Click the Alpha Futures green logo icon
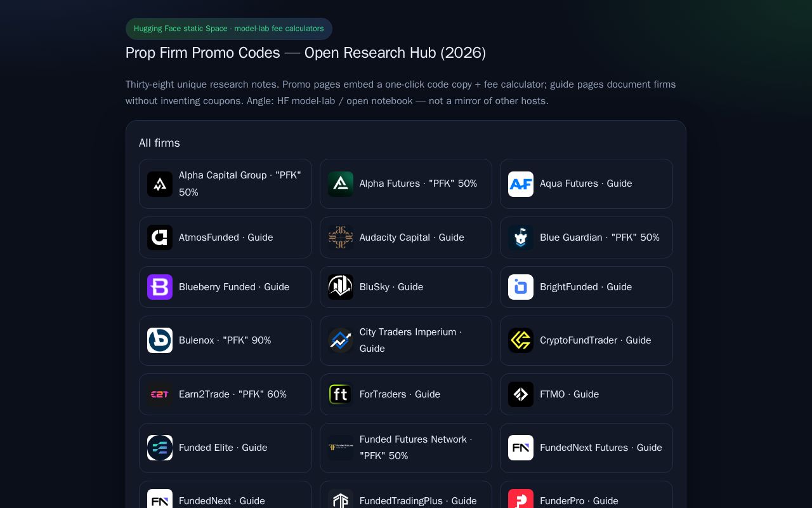Viewport: 812px width, 508px height. [341, 184]
